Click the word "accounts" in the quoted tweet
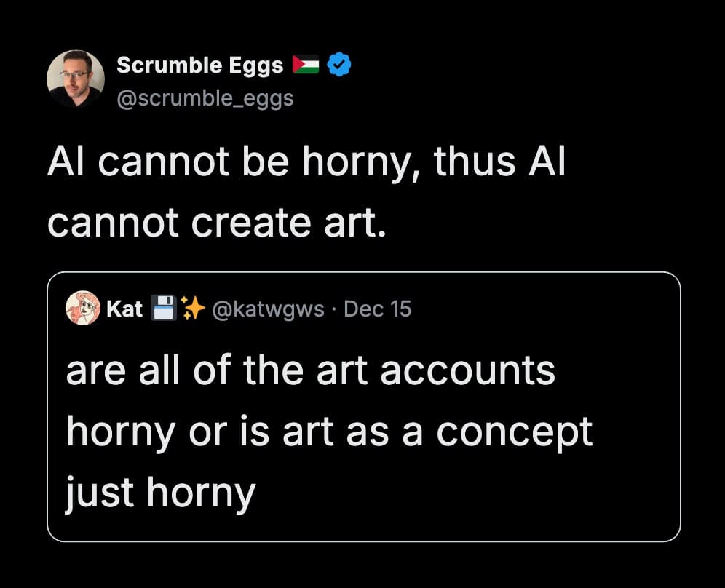This screenshot has width=725, height=588. 467,370
